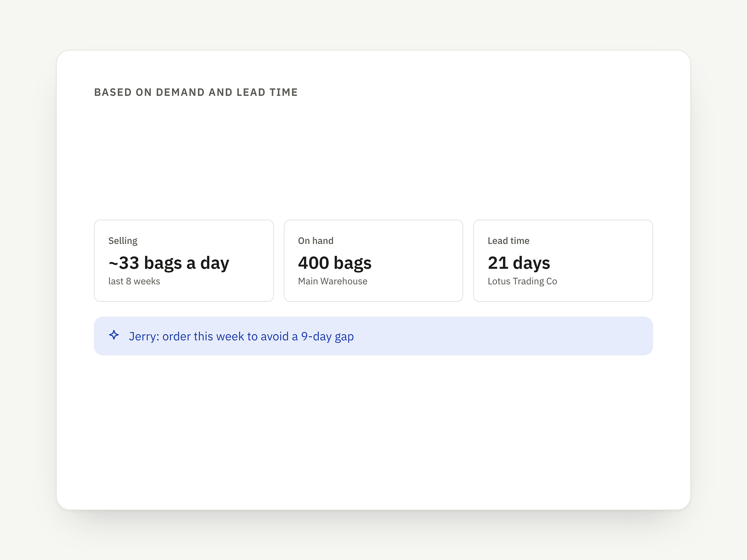This screenshot has width=747, height=560.
Task: Select the Selling '~33 bags a day' card
Action: tap(184, 261)
